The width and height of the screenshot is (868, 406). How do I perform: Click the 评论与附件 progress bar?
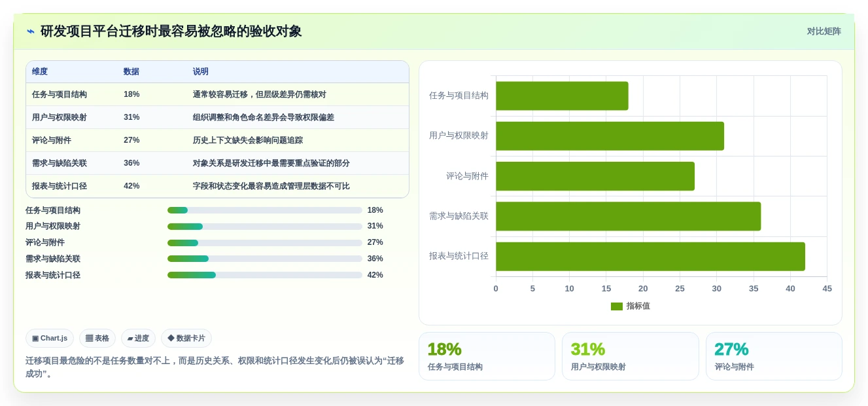(265, 243)
